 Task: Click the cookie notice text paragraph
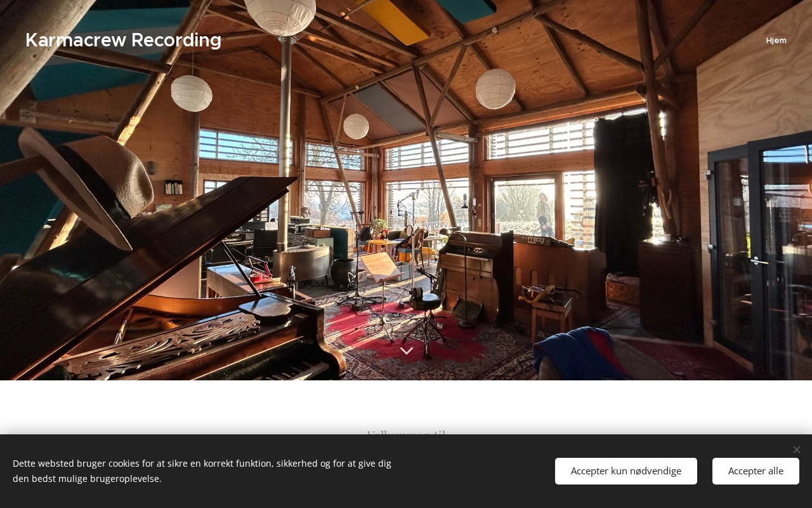click(x=202, y=471)
